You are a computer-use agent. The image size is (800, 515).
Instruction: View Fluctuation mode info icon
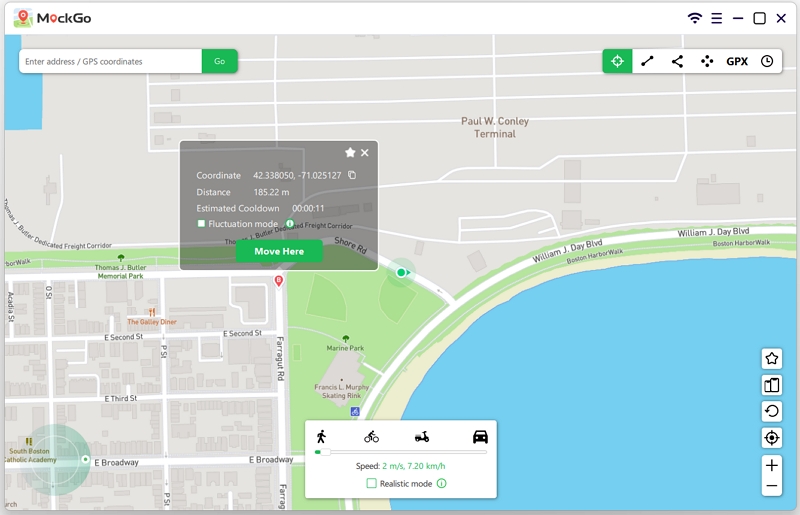[x=290, y=224]
